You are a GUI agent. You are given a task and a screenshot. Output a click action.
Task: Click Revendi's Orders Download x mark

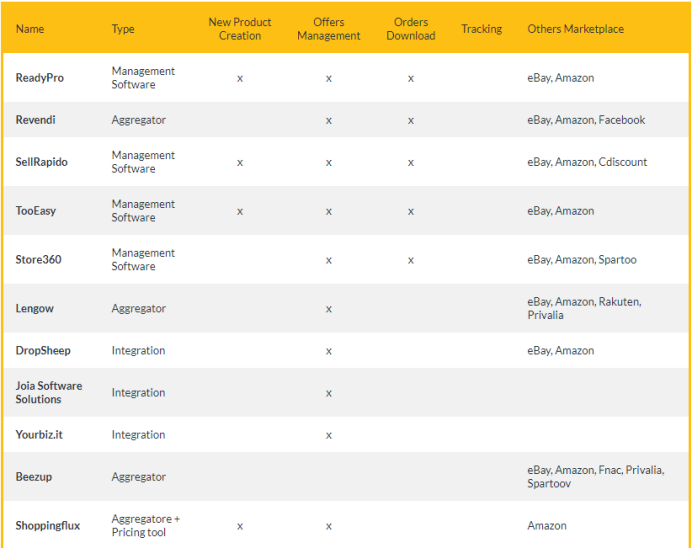[411, 121]
